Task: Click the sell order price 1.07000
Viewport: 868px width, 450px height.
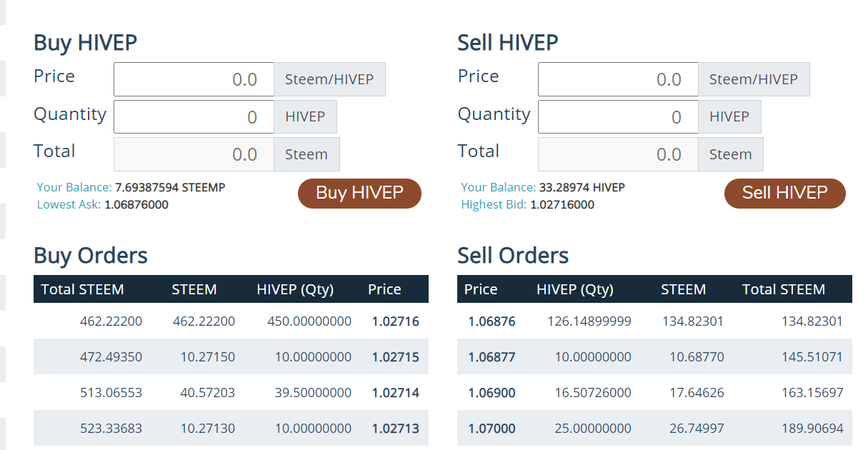Action: click(492, 429)
